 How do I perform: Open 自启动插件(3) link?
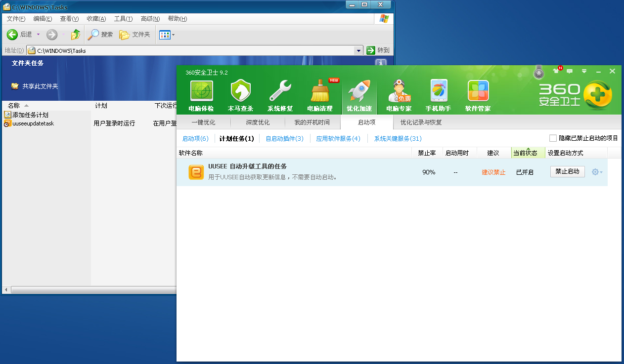point(284,139)
